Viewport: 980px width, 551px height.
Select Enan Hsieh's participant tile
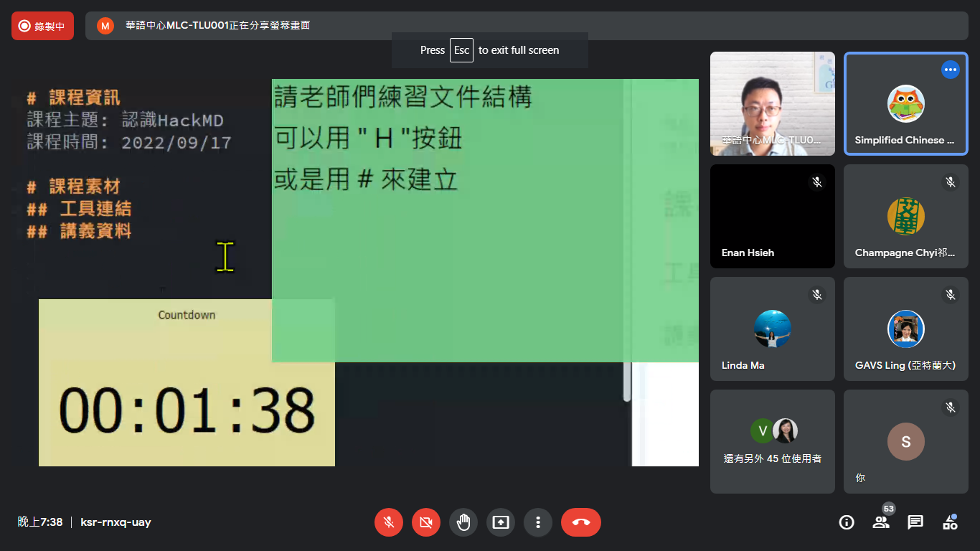pos(772,216)
